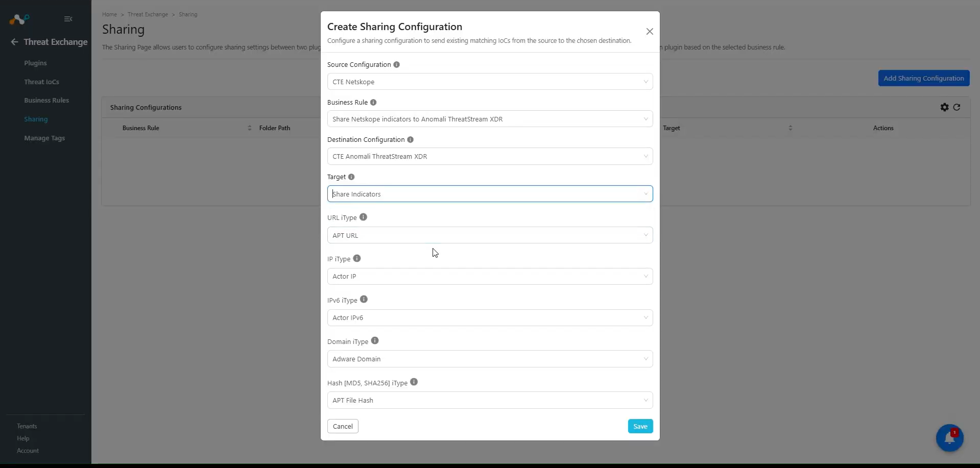Expand the Domain iType dropdown
This screenshot has height=468, width=980.
tap(490, 359)
